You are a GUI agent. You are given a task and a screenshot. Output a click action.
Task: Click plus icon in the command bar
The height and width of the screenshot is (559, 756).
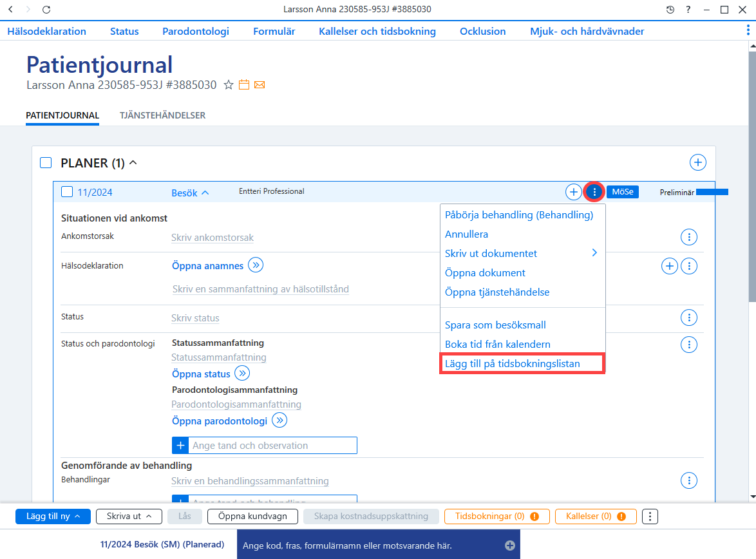(x=509, y=545)
